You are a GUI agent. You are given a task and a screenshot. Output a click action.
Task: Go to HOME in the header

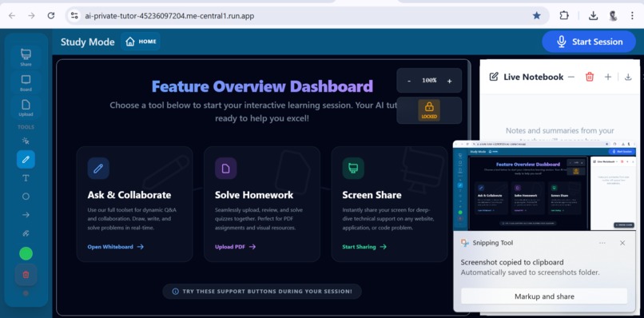(x=141, y=42)
